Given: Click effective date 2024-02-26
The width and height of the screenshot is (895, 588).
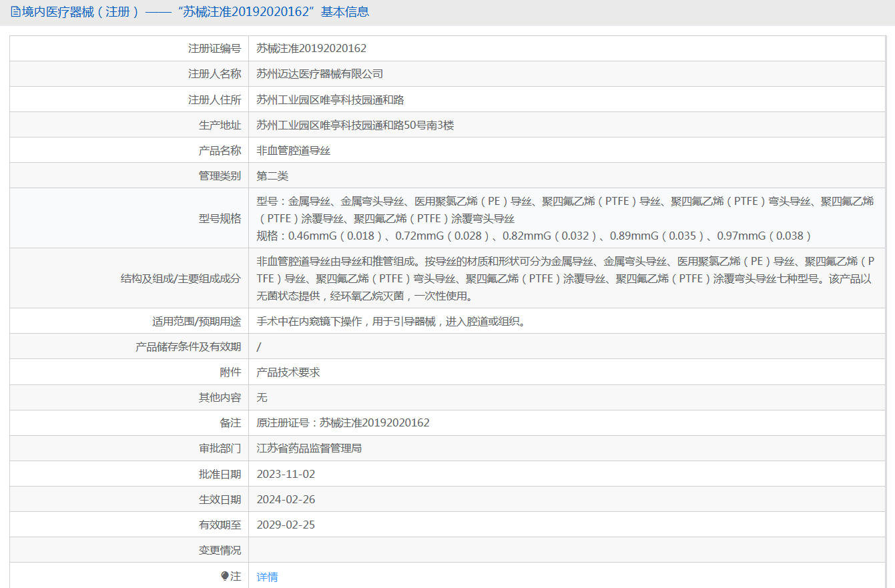Looking at the screenshot, I should pyautogui.click(x=286, y=499).
